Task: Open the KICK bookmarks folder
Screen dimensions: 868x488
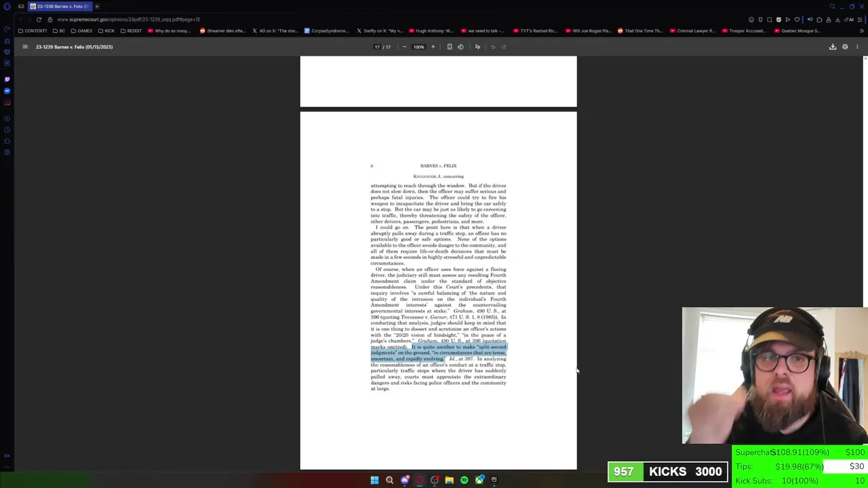Action: pyautogui.click(x=106, y=30)
